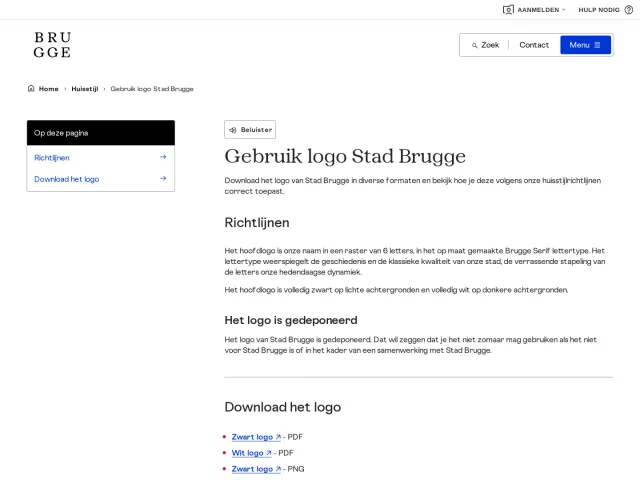Go to the Huisstijl breadcrumb
Image resolution: width=640 pixels, height=480 pixels.
pyautogui.click(x=85, y=89)
